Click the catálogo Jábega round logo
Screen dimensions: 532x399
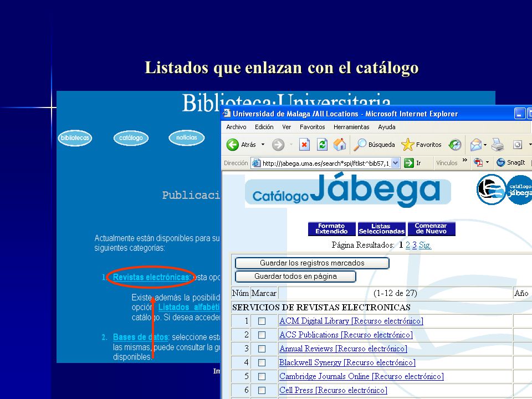(520, 190)
